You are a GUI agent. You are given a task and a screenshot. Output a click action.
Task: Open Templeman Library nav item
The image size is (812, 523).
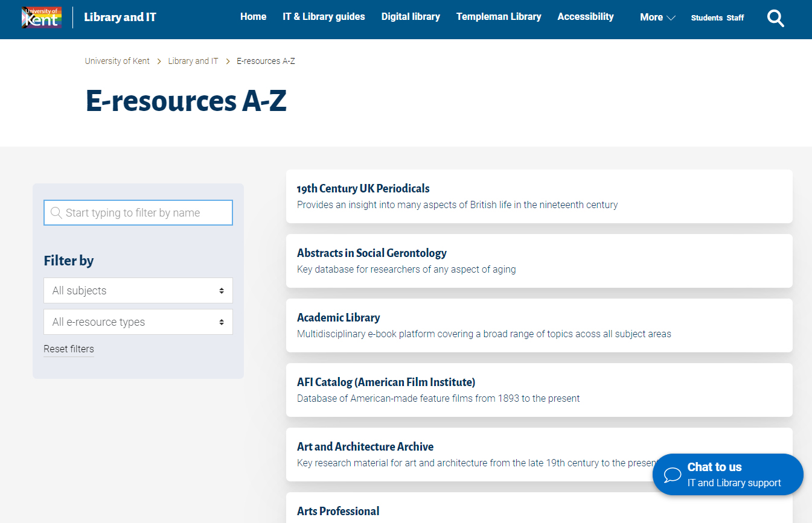499,17
